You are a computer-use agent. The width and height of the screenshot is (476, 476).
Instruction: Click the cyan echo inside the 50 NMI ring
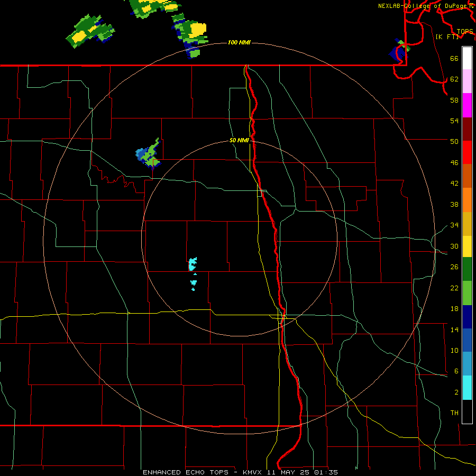pyautogui.click(x=193, y=264)
